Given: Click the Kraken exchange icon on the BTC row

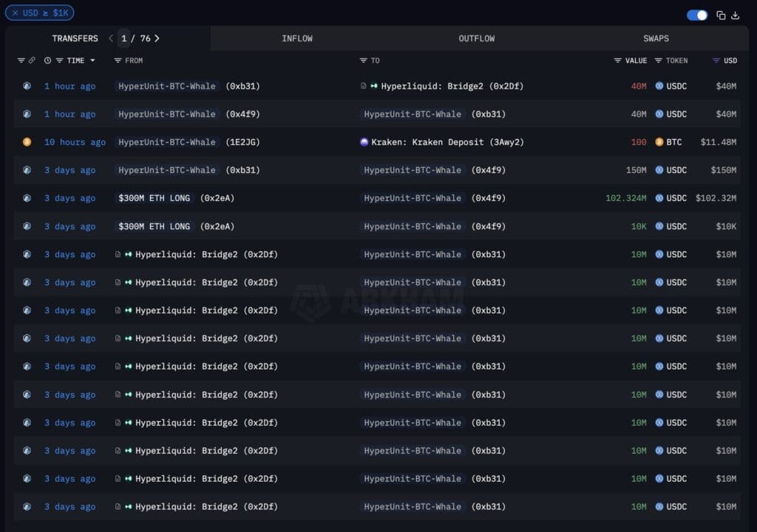Looking at the screenshot, I should click(x=363, y=142).
